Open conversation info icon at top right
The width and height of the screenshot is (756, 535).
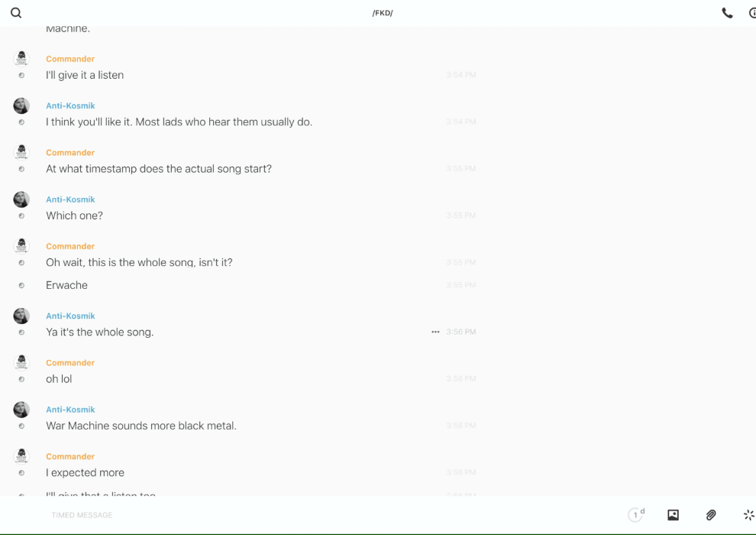751,13
